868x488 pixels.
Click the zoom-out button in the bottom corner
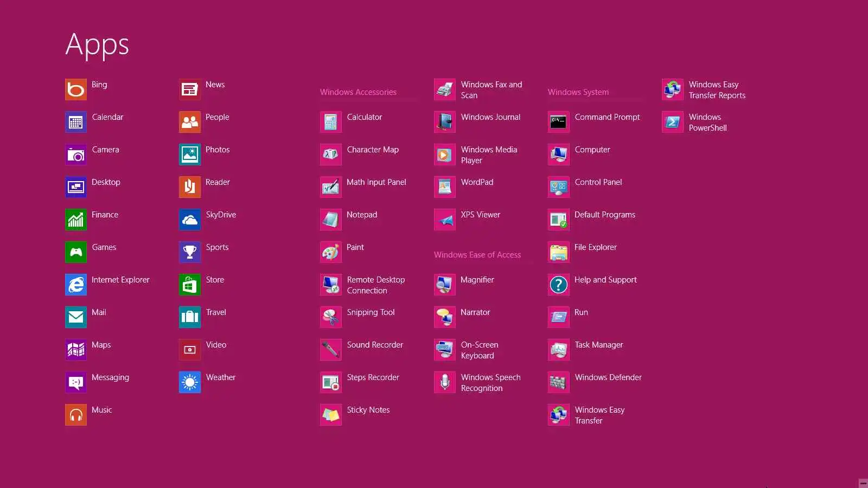863,483
